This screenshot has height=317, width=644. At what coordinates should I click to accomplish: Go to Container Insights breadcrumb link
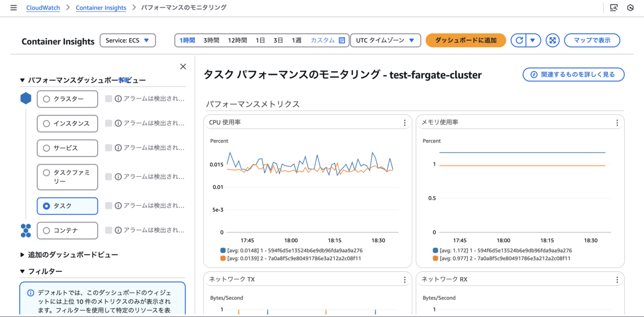101,8
